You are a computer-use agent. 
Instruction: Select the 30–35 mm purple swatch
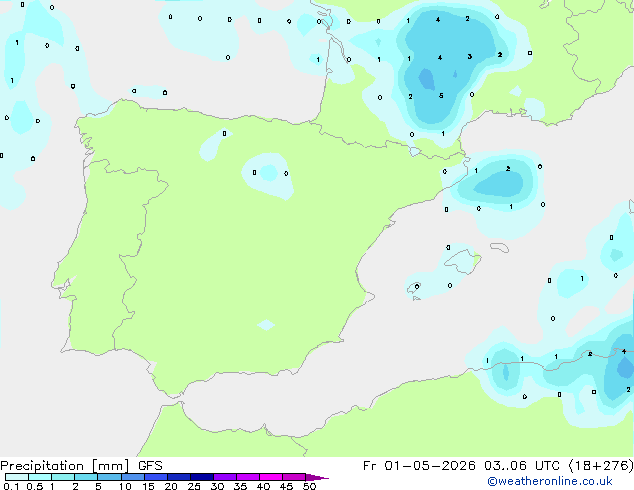click(224, 477)
